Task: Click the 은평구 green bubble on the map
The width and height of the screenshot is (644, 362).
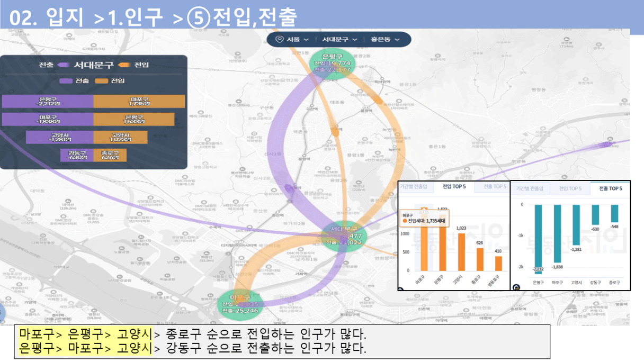Action: point(332,63)
